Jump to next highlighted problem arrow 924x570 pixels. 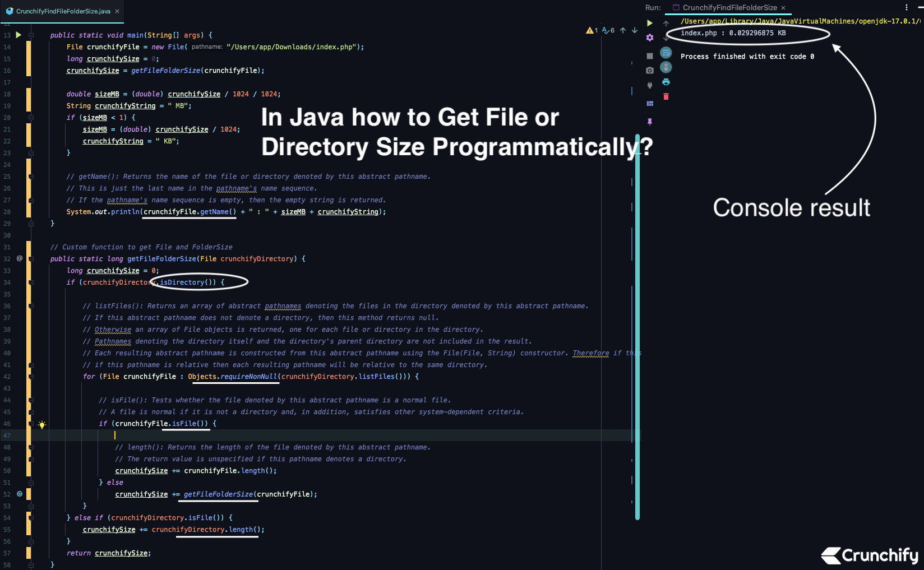[634, 30]
